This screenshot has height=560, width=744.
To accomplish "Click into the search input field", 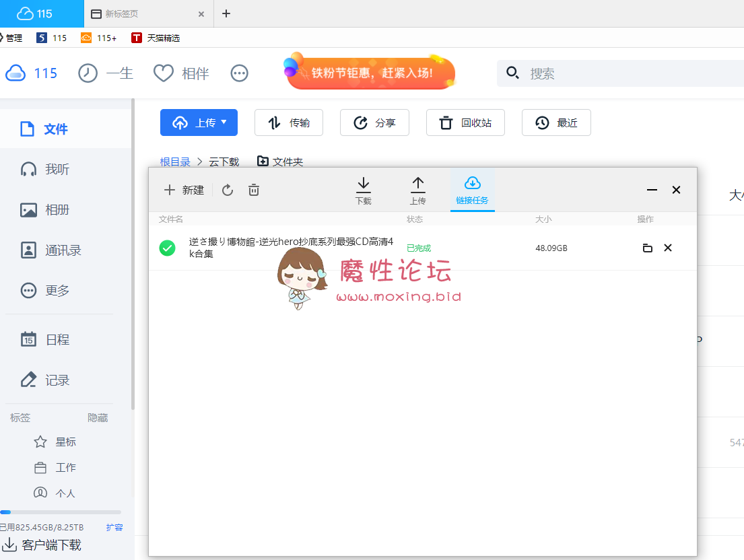I will pos(626,73).
